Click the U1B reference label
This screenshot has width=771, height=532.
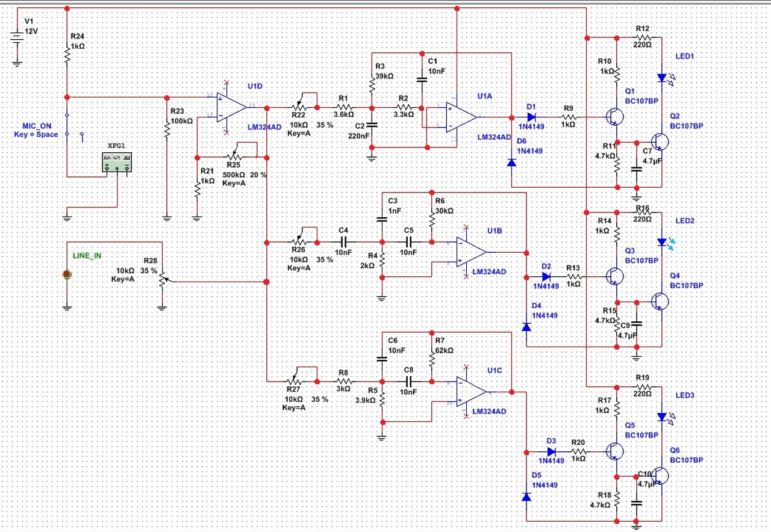[495, 231]
